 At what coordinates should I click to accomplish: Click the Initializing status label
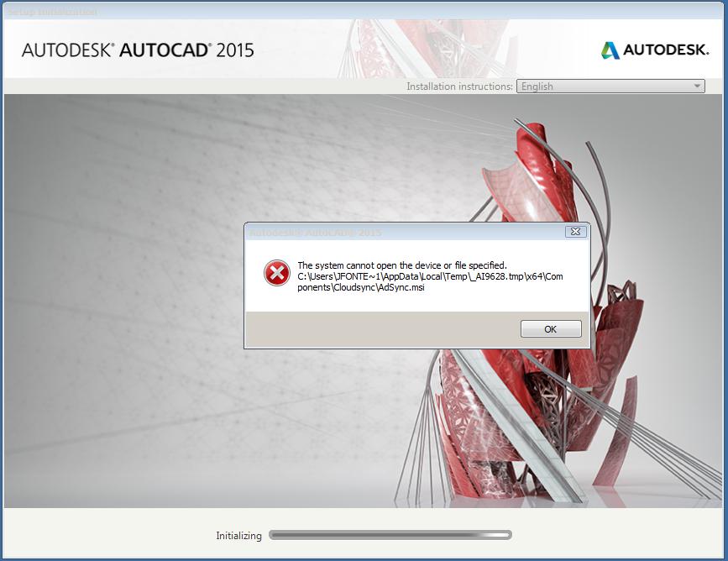[238, 536]
